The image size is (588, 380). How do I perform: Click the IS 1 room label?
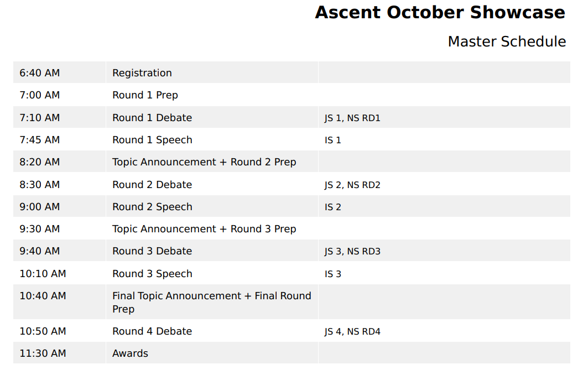click(x=333, y=140)
